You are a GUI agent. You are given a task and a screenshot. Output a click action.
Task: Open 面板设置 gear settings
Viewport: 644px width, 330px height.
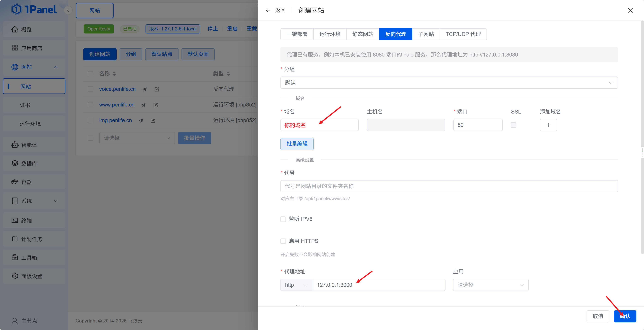(15, 276)
